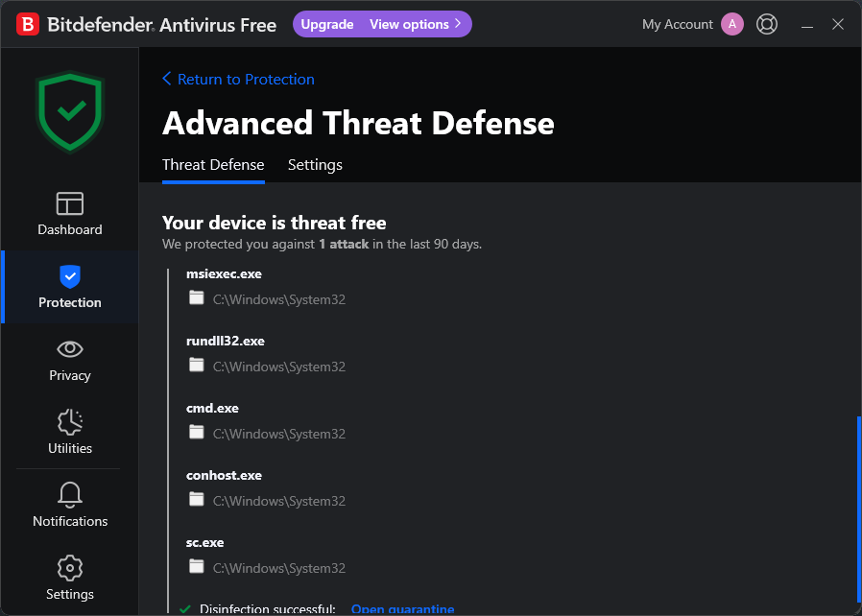Click the My Account avatar icon
The image size is (862, 616).
pyautogui.click(x=732, y=24)
